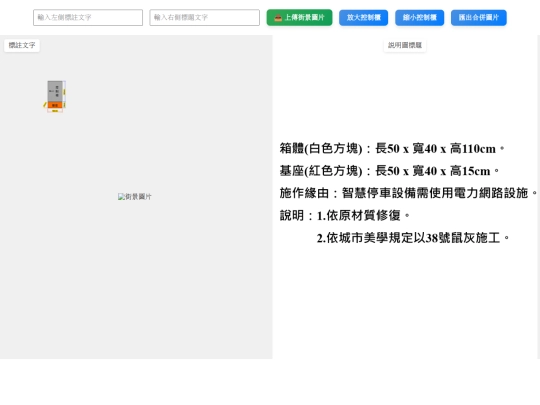Click the line 2.依城市美學規定以38號鼠灰施工
Viewport: 540px width, 405px height.
pos(413,238)
